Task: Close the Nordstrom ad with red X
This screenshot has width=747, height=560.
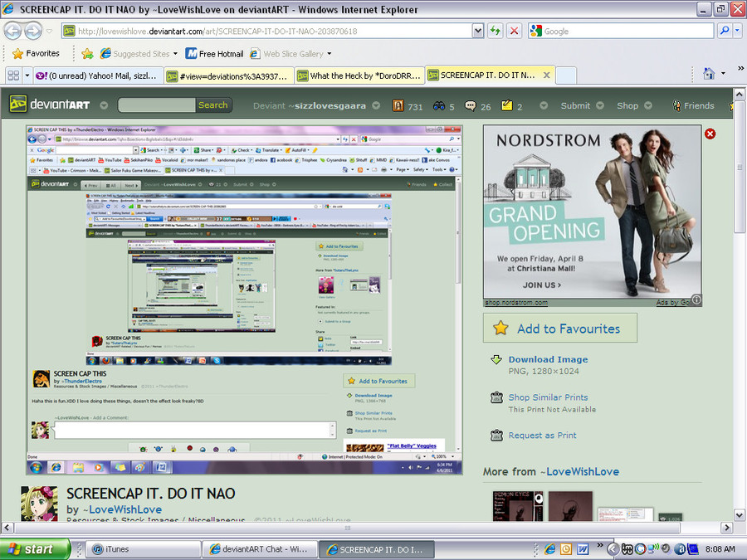Action: coord(710,134)
